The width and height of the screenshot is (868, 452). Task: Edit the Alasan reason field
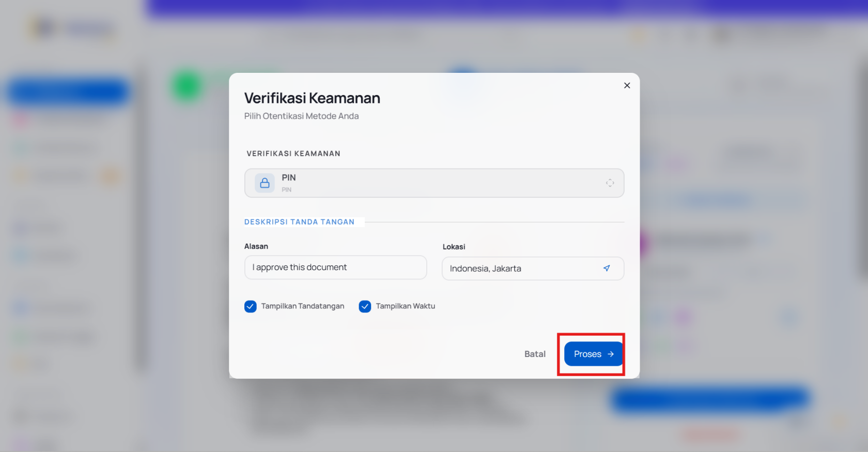(335, 267)
